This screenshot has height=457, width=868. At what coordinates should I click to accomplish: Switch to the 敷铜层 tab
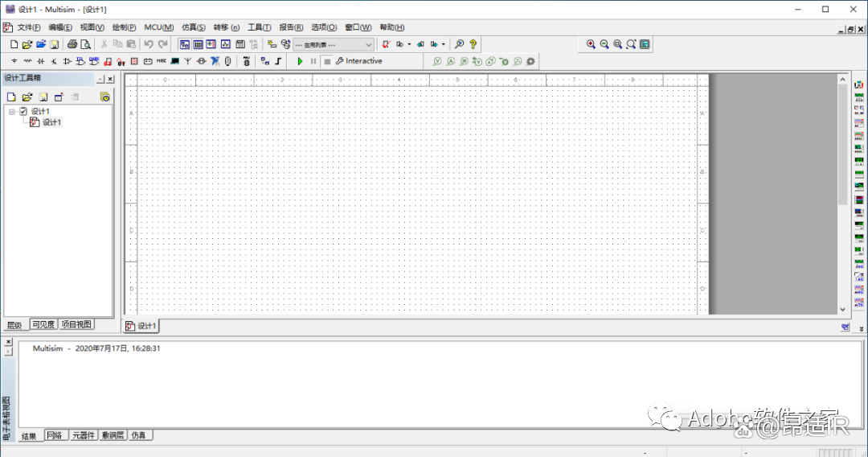pyautogui.click(x=113, y=435)
